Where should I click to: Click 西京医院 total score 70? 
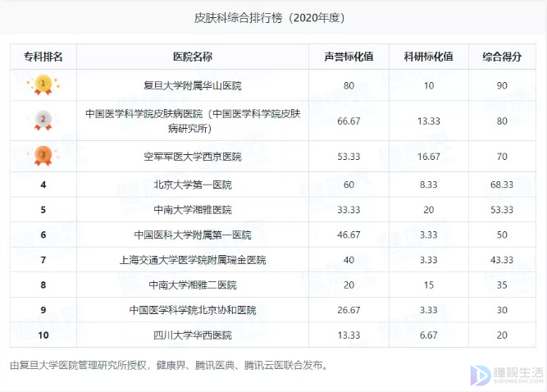coord(502,157)
